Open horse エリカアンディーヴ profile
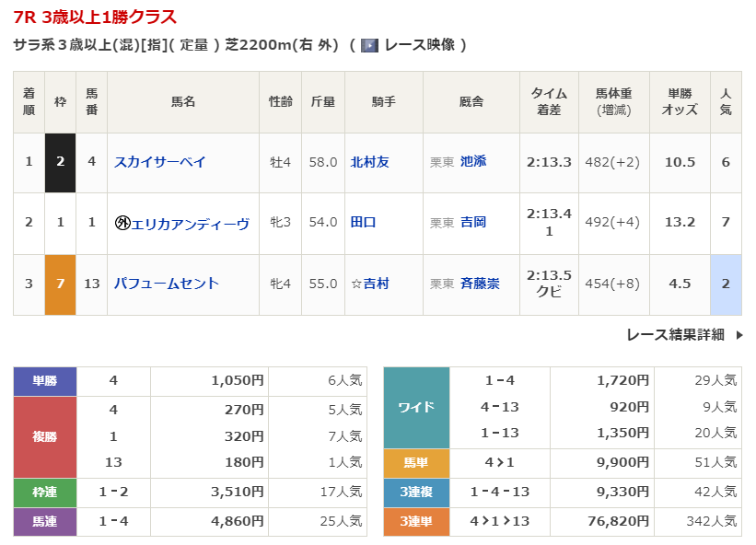The image size is (756, 545). click(191, 224)
